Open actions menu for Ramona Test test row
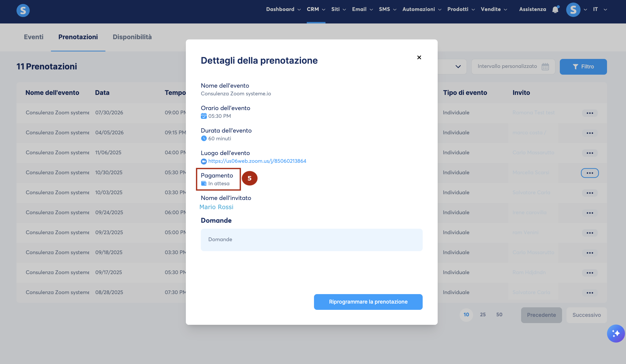 click(590, 113)
